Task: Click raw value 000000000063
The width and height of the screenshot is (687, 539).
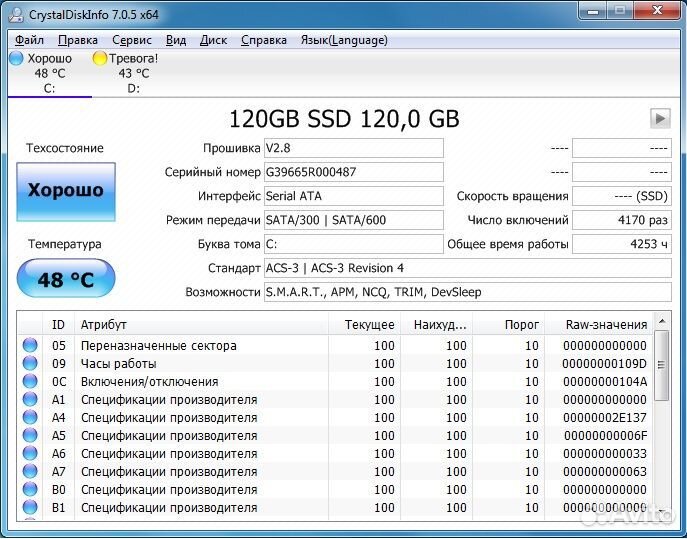Action: coord(605,472)
